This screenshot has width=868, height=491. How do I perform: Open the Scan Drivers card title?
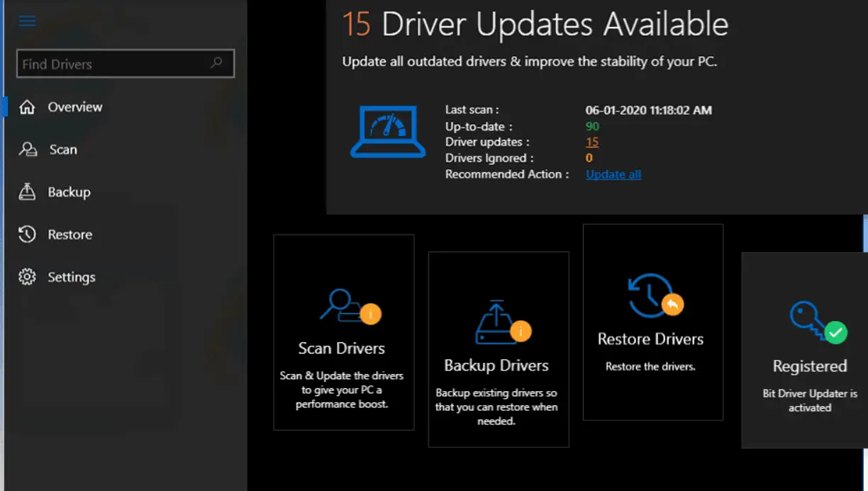[x=342, y=349]
